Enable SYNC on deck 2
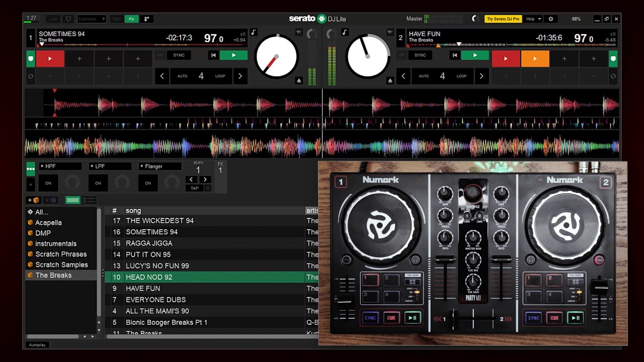The width and height of the screenshot is (644, 362). (x=420, y=55)
